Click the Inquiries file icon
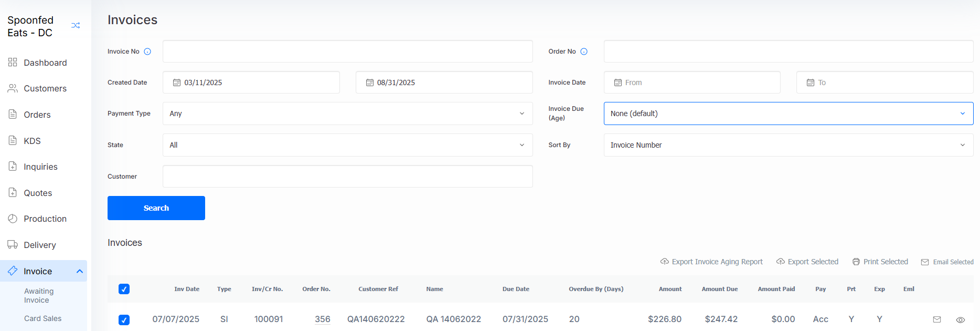Screen dimensions: 980x331 (x=13, y=166)
